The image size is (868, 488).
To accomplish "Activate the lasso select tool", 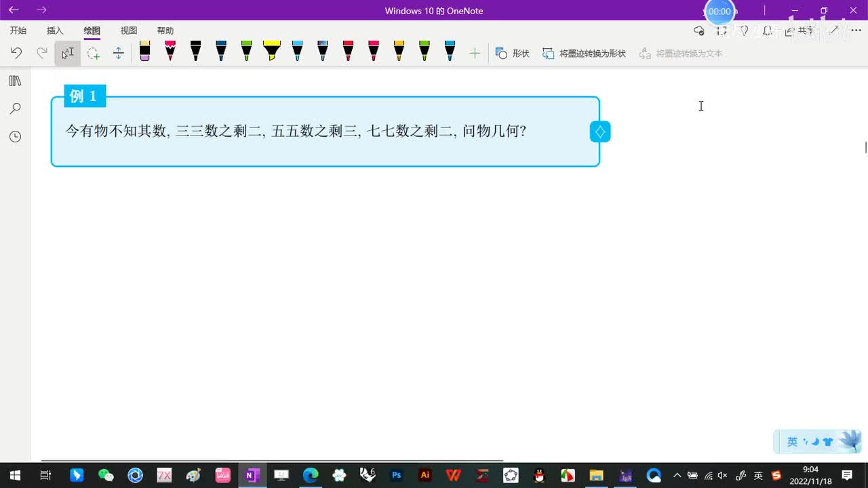I will point(93,53).
